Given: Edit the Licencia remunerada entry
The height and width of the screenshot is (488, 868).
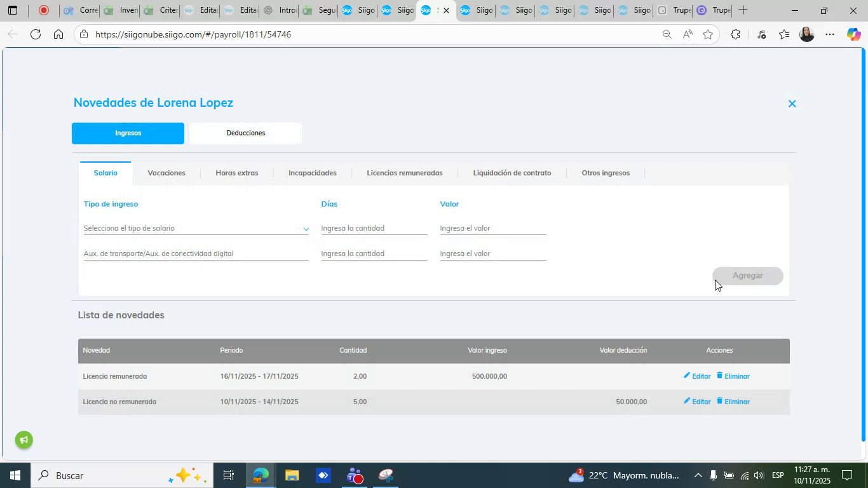Looking at the screenshot, I should point(697,376).
